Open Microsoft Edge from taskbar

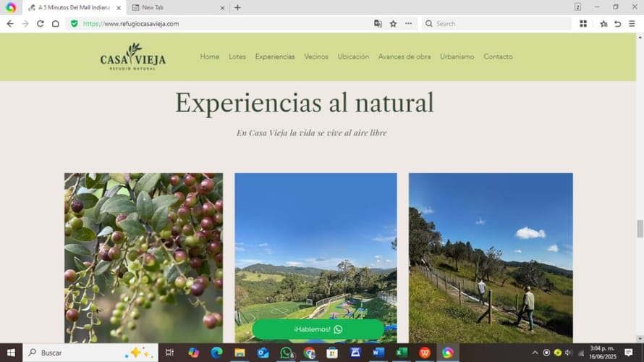[216, 353]
